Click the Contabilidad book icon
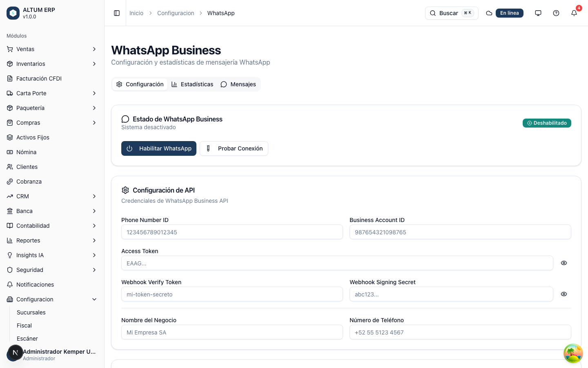The image size is (588, 368). pos(10,226)
